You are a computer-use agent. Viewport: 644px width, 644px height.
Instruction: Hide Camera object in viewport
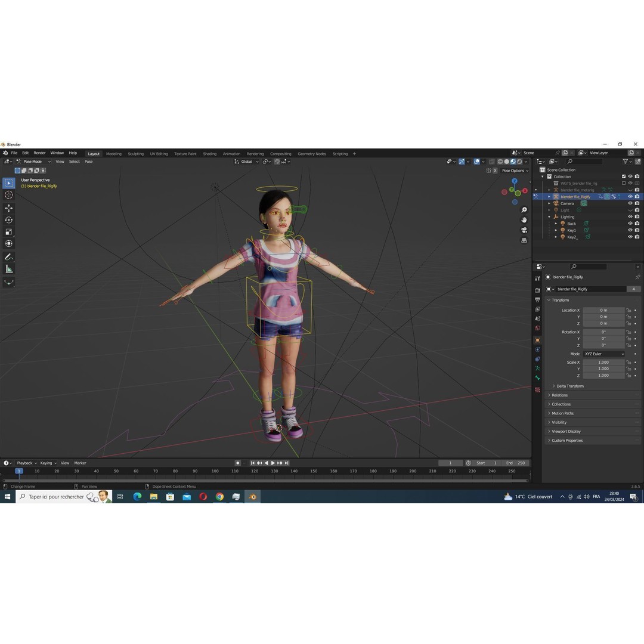[x=630, y=203]
